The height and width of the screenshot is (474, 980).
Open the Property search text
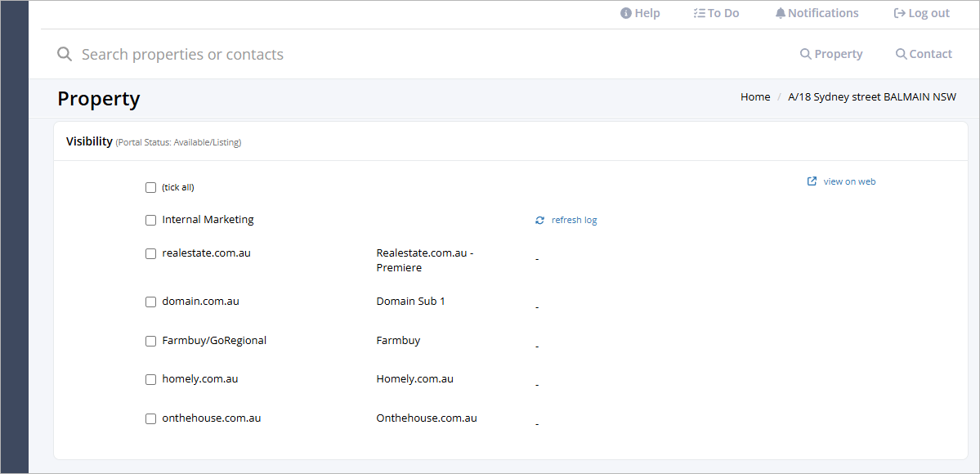pyautogui.click(x=838, y=55)
